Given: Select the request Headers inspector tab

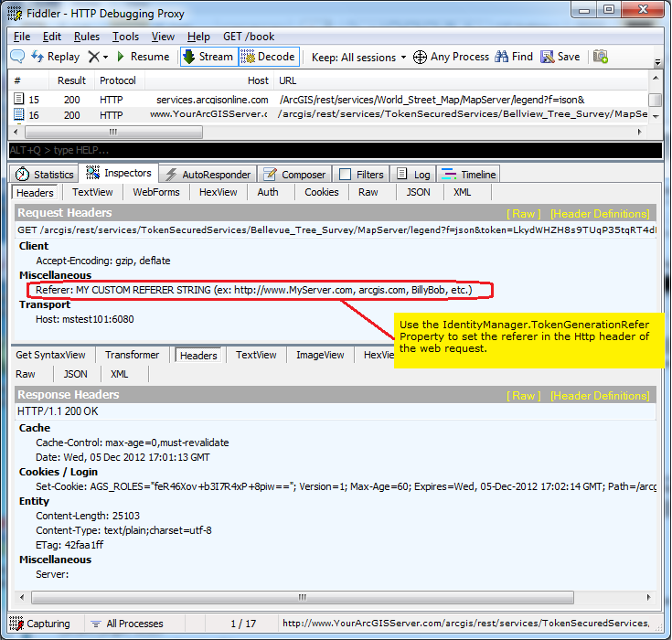Looking at the screenshot, I should point(35,193).
